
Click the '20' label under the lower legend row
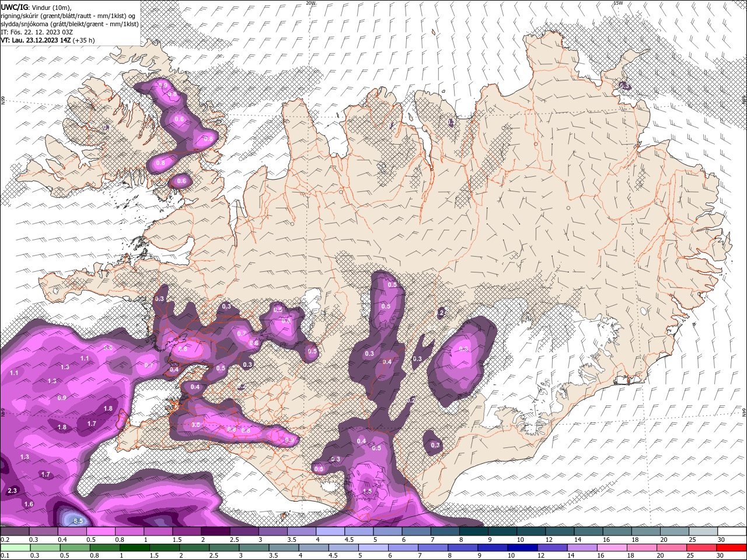(x=660, y=555)
